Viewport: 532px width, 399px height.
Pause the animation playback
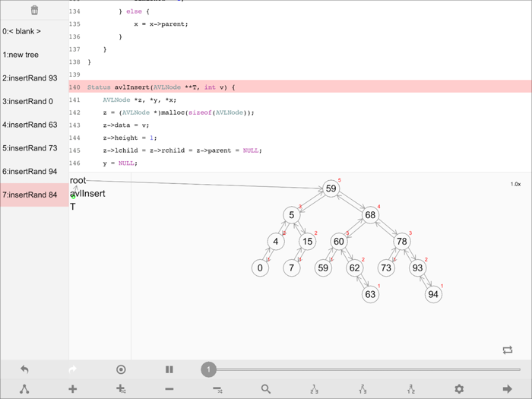pos(169,369)
